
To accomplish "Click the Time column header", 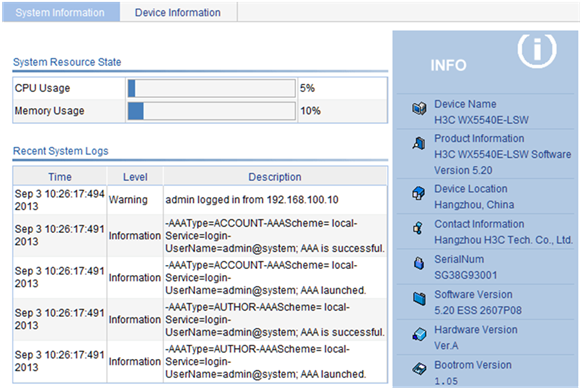I will point(60,177).
